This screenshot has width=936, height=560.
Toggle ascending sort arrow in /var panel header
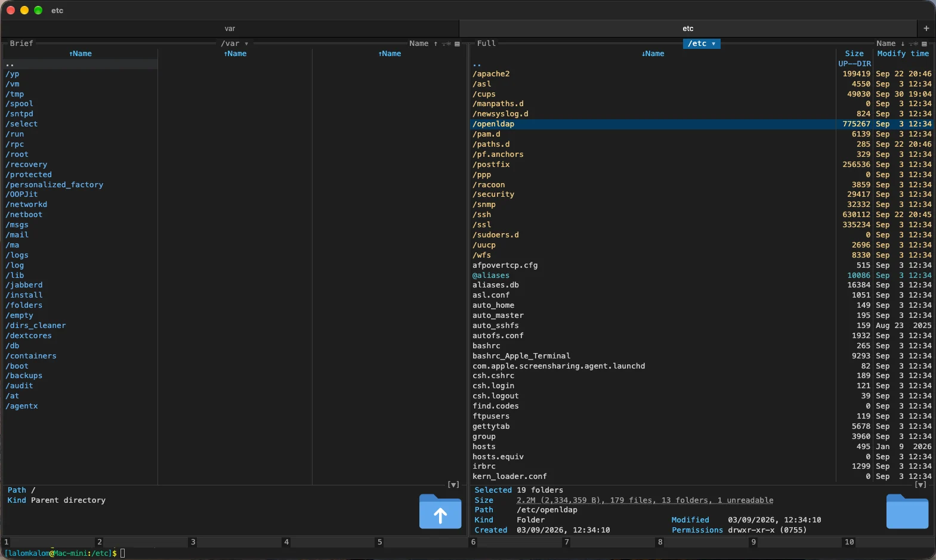[x=435, y=44]
